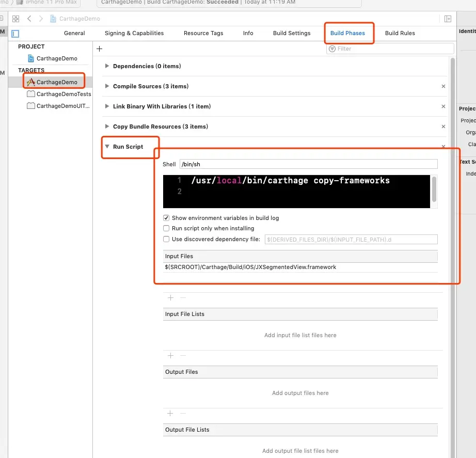Click the Output File Lists header
The image size is (476, 458).
300,430
